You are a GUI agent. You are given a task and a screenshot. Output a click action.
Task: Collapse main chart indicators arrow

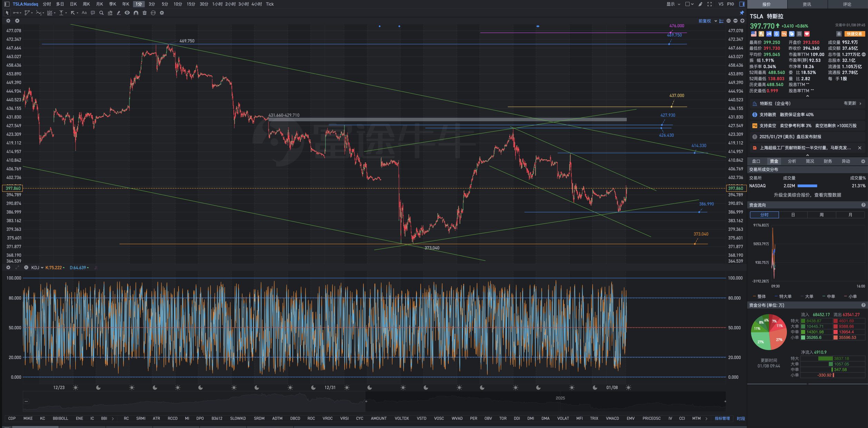[17, 21]
